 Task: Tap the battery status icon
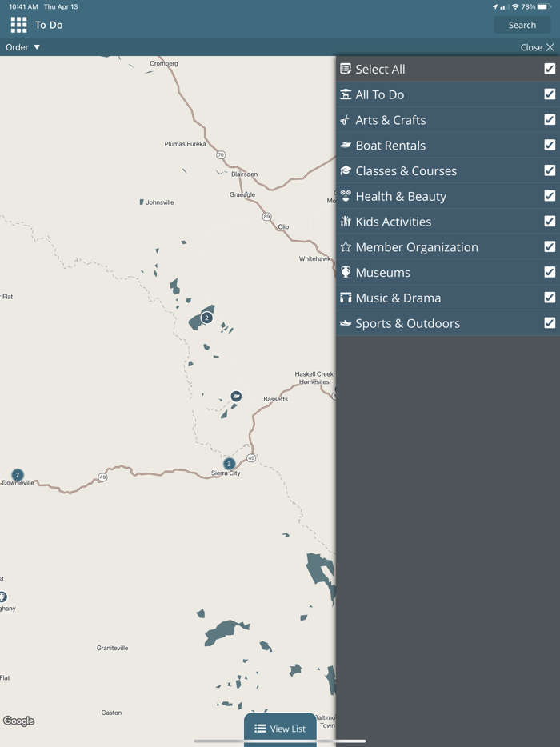point(544,6)
